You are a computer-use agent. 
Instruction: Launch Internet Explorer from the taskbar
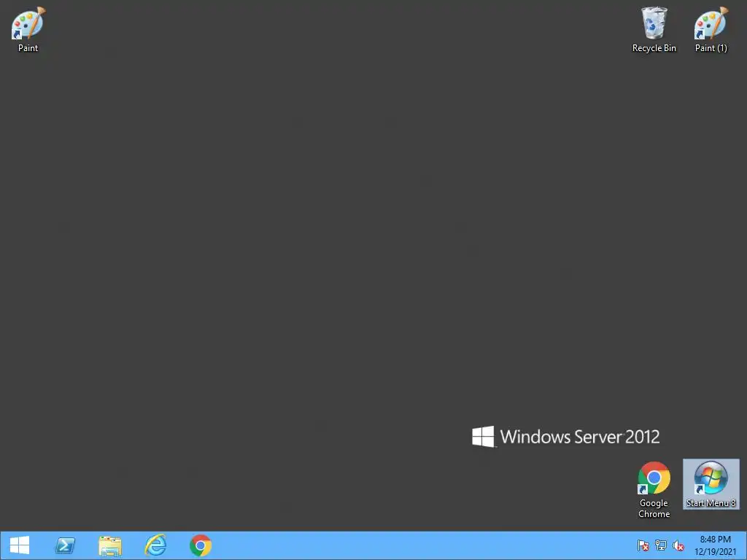pyautogui.click(x=155, y=545)
